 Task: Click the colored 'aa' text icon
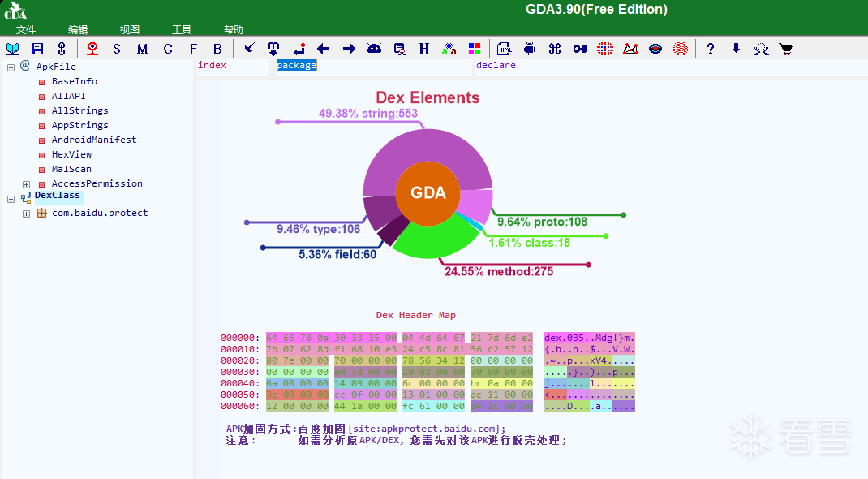[x=449, y=49]
